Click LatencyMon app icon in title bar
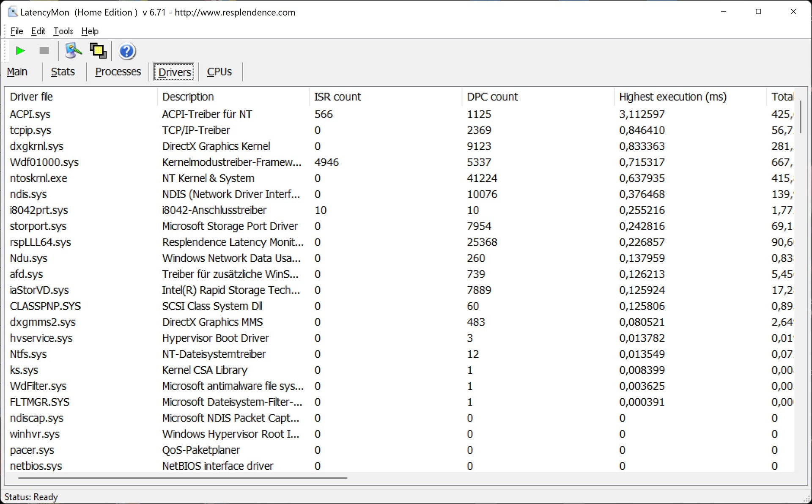Screen dimensions: 812x504 tap(13, 12)
